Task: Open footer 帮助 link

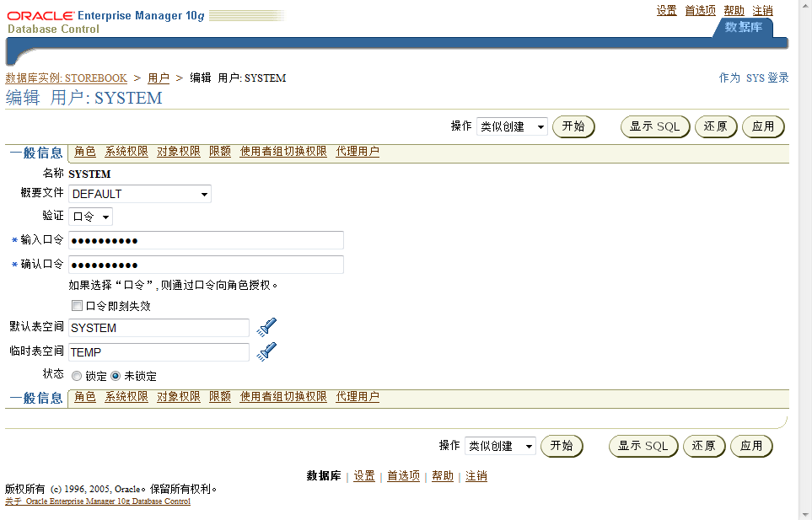Action: point(443,476)
